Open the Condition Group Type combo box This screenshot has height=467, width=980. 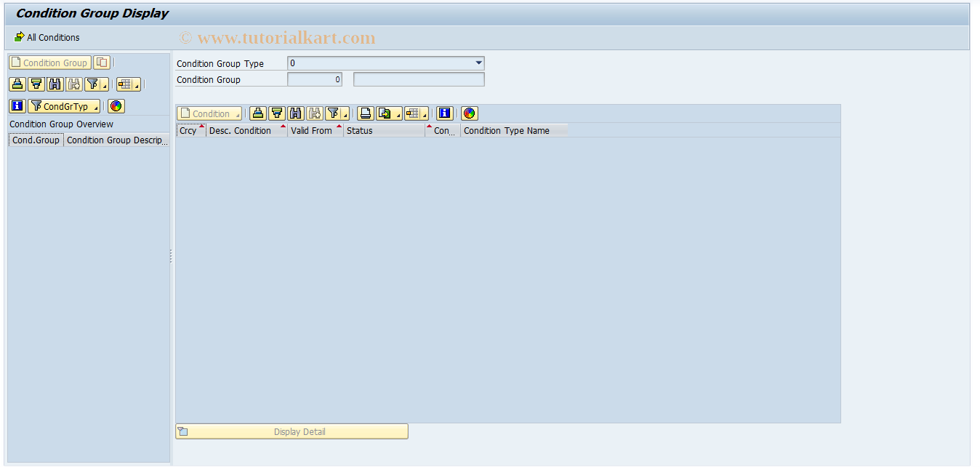[386, 63]
